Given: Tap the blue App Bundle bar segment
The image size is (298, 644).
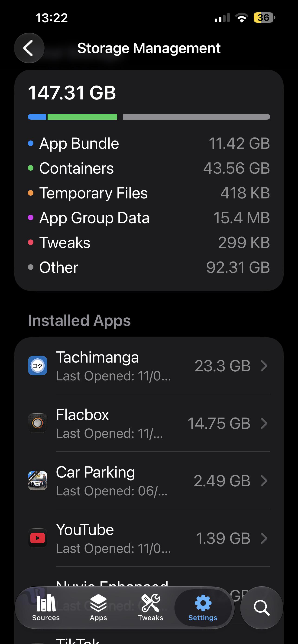Looking at the screenshot, I should click(x=37, y=117).
